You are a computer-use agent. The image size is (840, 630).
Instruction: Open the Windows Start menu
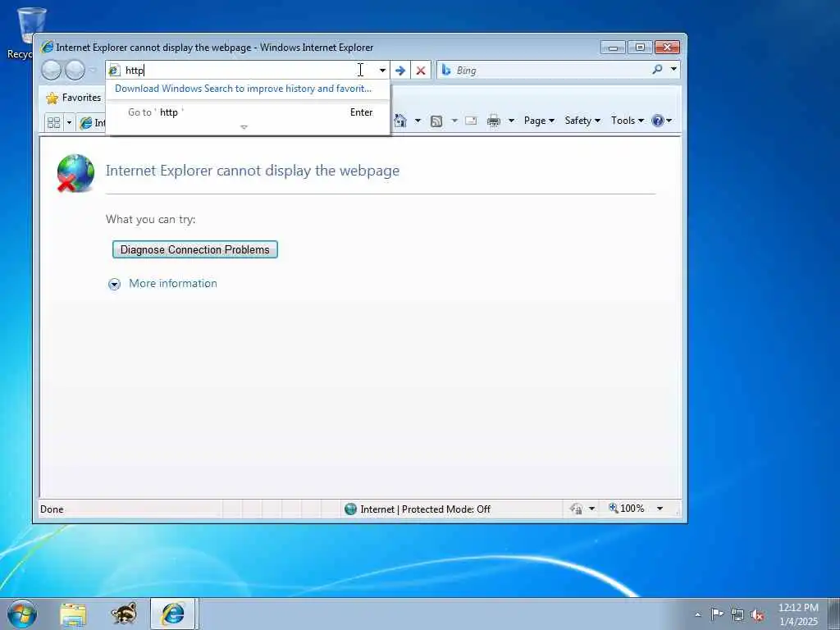coord(22,614)
